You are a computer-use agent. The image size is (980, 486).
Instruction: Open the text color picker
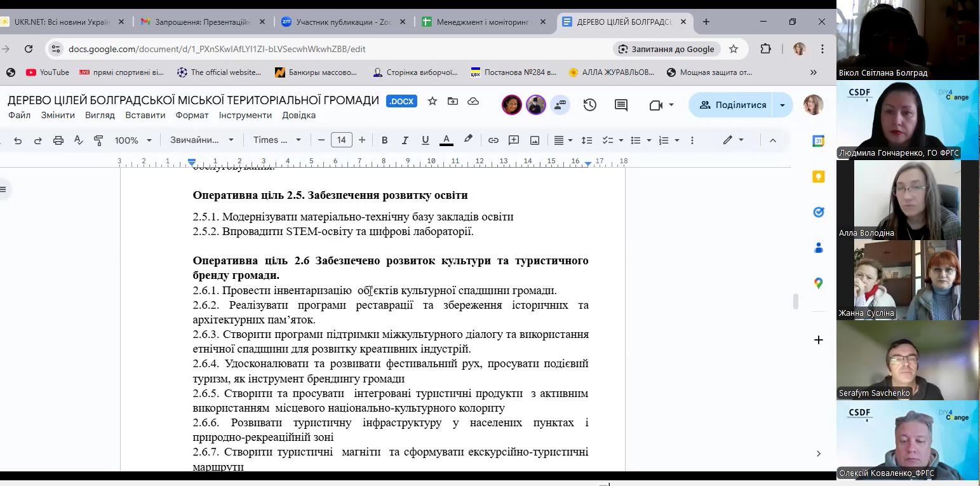click(x=446, y=140)
